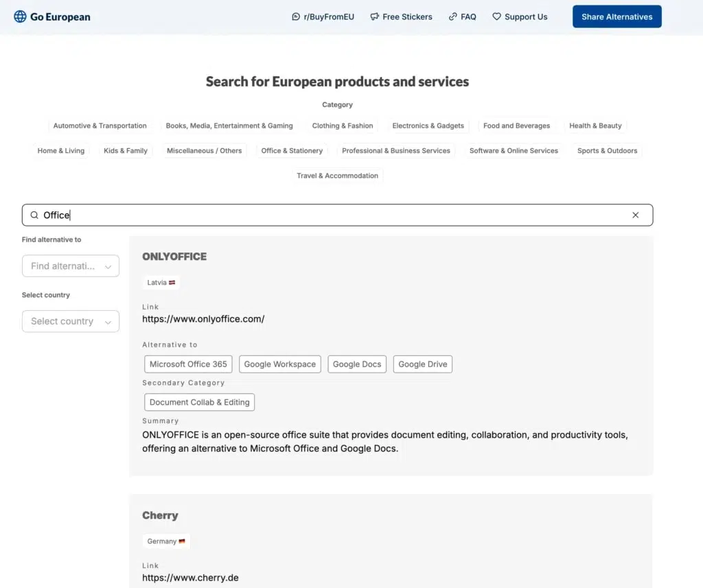Open the Free Stickers page

coord(401,16)
